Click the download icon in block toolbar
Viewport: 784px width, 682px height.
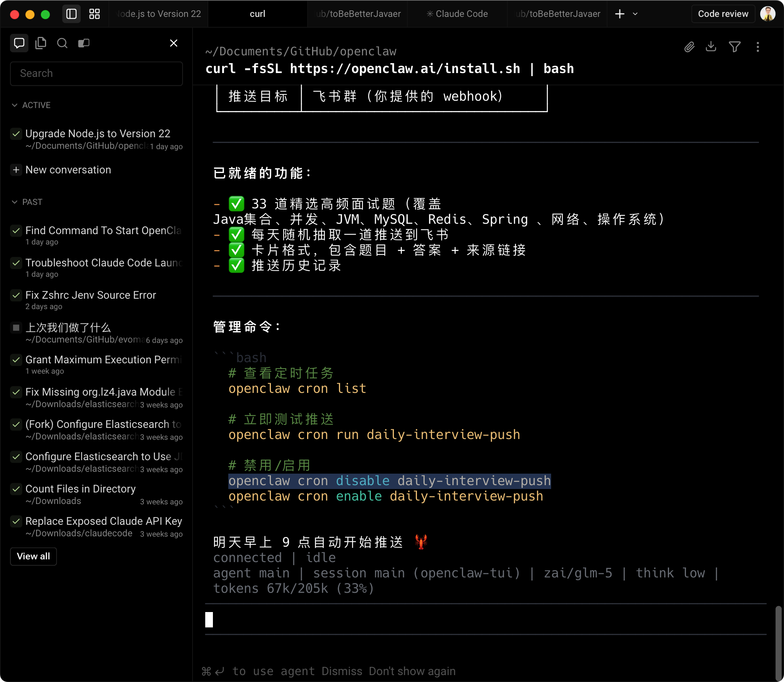(x=711, y=47)
